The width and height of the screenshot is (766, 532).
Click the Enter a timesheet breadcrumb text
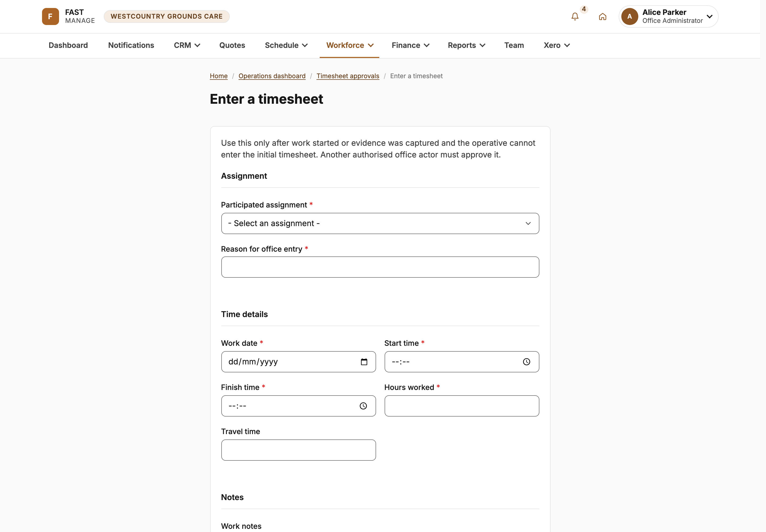[416, 76]
